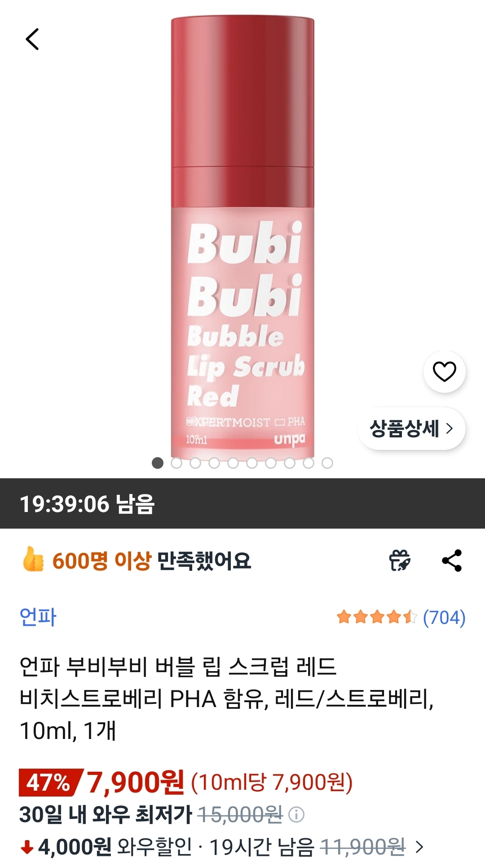
Task: Expand 와우할인 details chevron
Action: (x=419, y=847)
